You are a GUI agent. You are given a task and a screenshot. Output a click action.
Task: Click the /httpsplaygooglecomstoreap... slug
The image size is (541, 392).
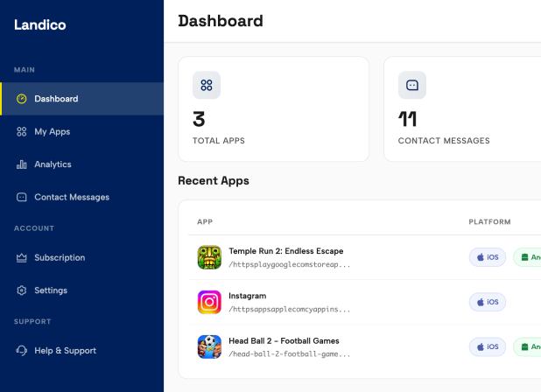point(289,264)
